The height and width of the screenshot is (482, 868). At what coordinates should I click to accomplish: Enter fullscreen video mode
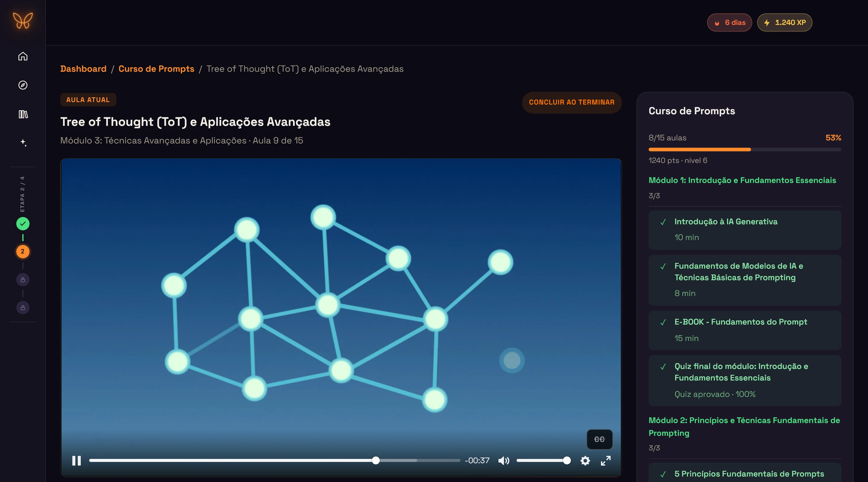pos(606,460)
